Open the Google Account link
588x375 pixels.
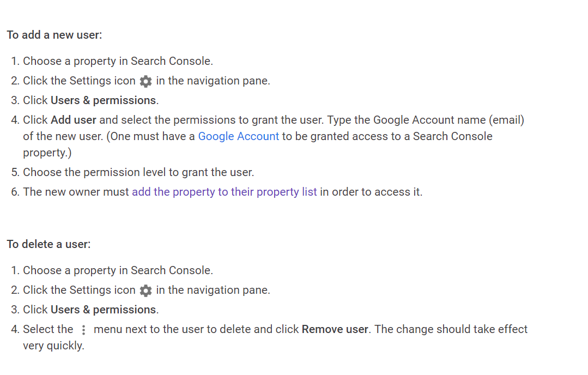(238, 136)
